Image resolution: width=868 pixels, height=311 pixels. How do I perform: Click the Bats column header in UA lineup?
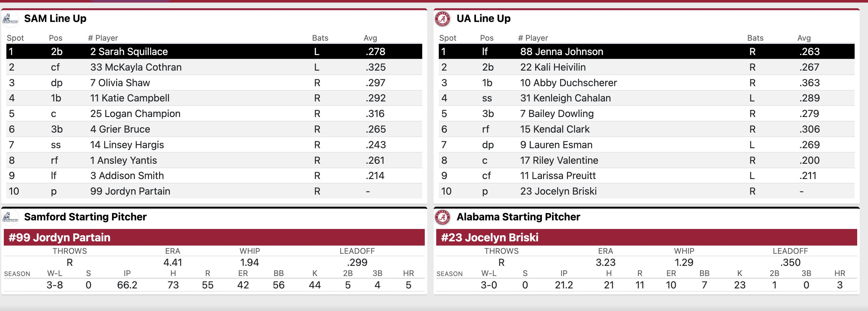[755, 38]
